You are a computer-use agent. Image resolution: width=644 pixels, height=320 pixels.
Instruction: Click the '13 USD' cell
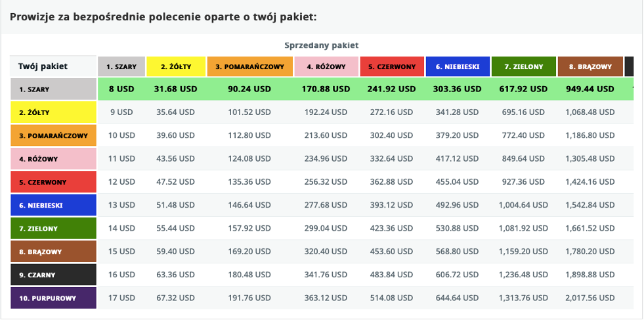[x=121, y=205]
